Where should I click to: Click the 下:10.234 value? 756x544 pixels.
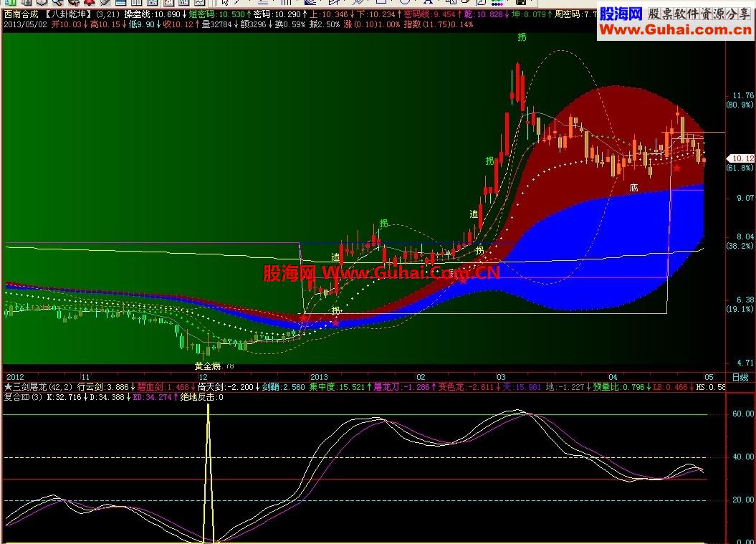pyautogui.click(x=375, y=14)
